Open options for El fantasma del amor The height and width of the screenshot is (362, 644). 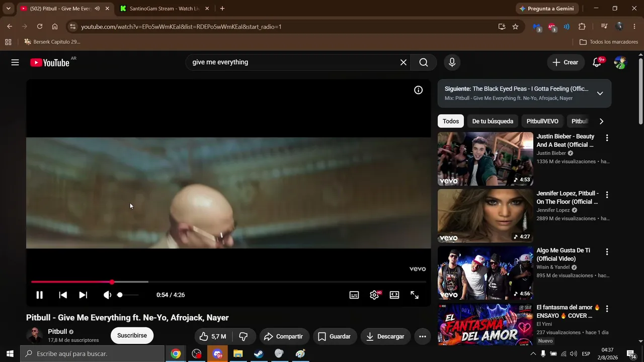pos(607,308)
